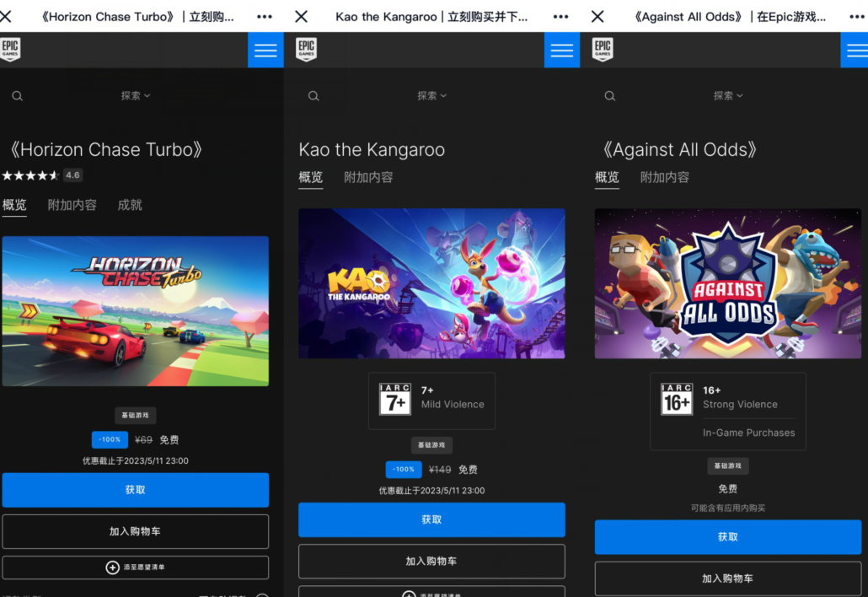Open three-dot options on Against All Odds page

pyautogui.click(x=856, y=17)
